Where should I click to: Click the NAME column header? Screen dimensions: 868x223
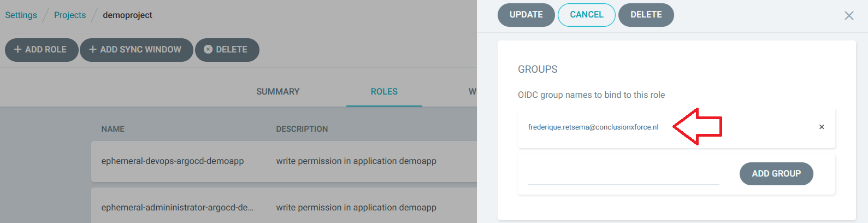click(113, 129)
